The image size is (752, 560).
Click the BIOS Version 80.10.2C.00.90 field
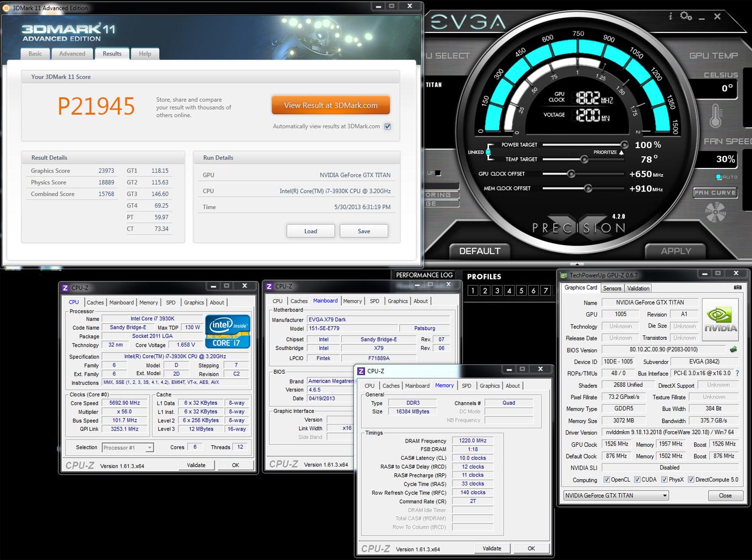point(663,350)
